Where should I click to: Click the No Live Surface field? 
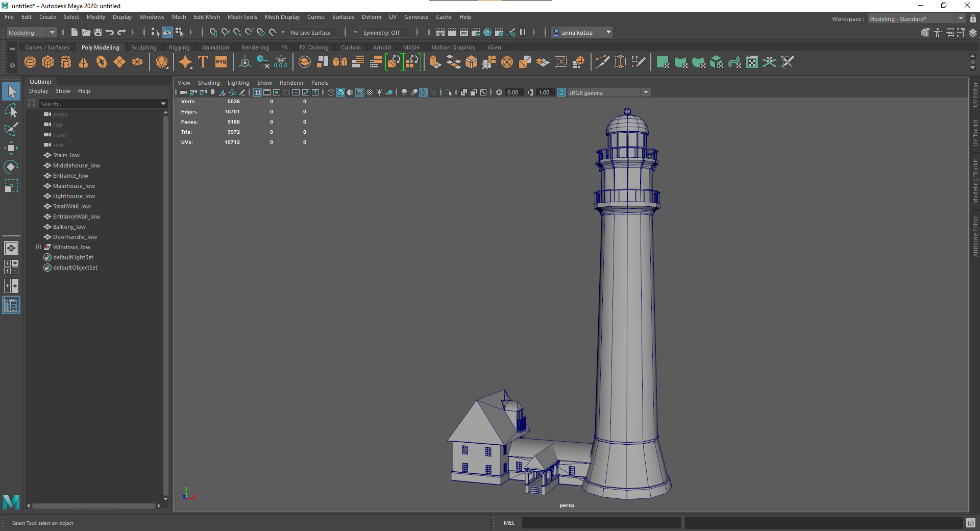[x=312, y=32]
